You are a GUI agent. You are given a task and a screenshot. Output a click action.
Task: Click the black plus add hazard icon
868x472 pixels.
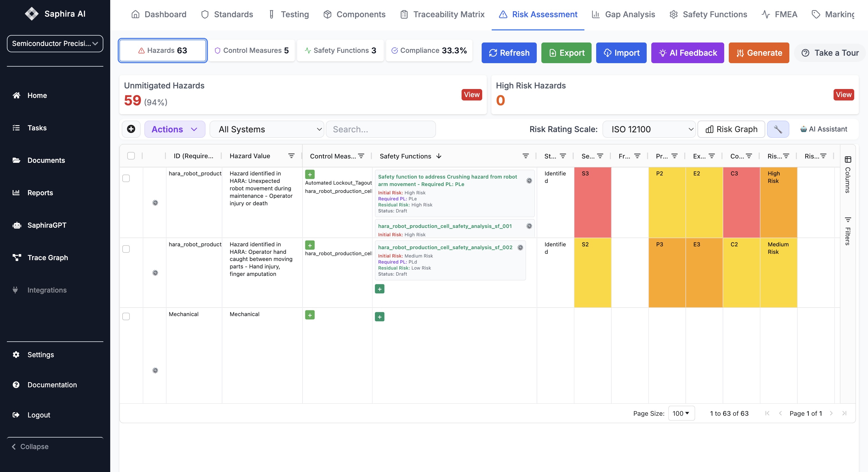click(x=131, y=129)
